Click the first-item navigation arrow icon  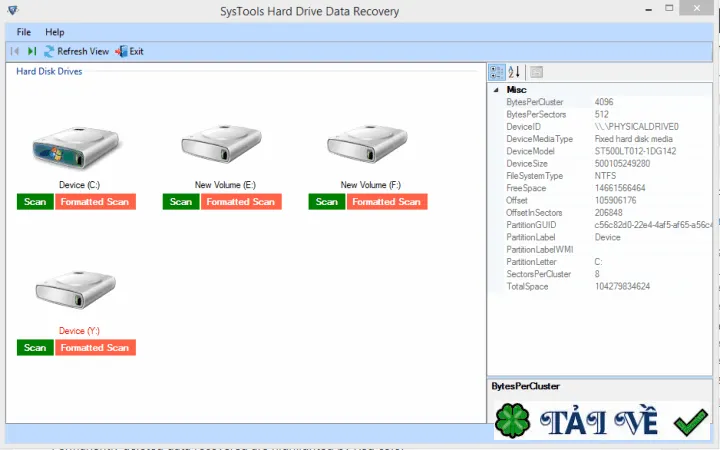coord(15,51)
